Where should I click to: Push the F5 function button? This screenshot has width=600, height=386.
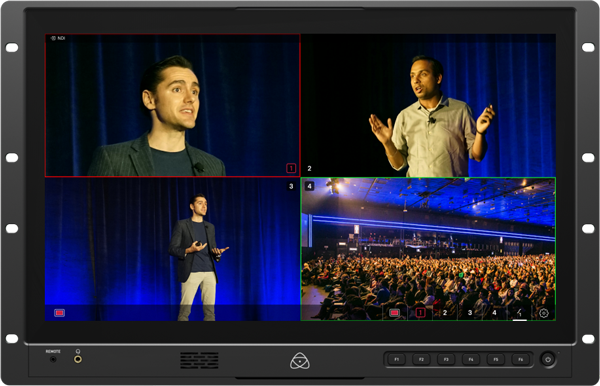(x=496, y=360)
